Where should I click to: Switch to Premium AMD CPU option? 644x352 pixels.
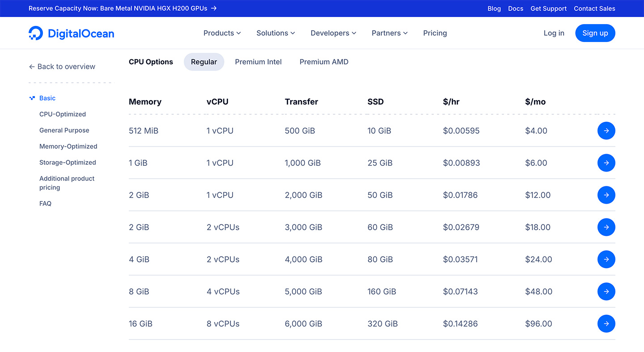[324, 62]
